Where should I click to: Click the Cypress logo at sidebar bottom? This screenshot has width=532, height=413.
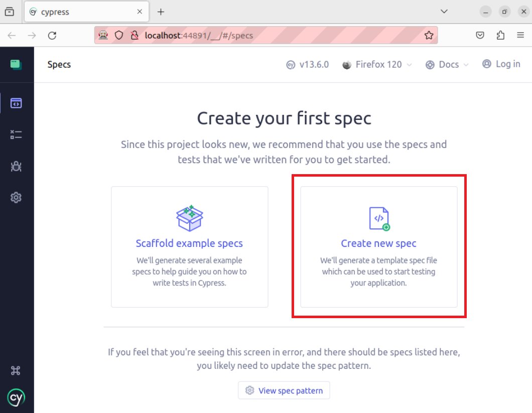click(16, 398)
